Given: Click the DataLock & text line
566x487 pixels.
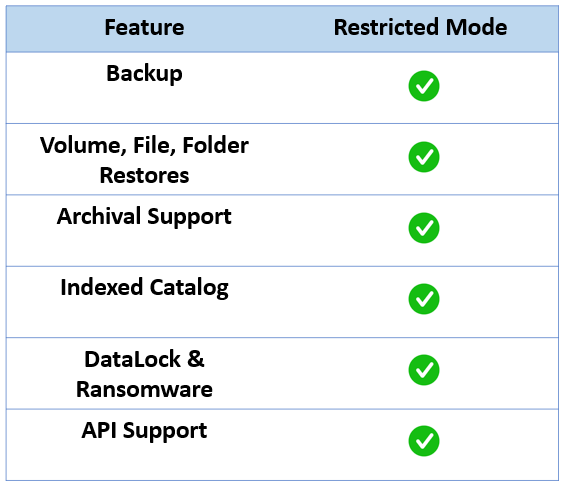Looking at the screenshot, I should pos(144,359).
